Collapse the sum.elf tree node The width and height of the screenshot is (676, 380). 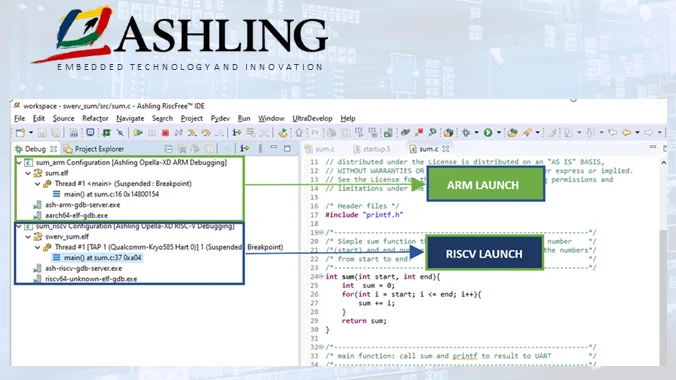point(28,173)
